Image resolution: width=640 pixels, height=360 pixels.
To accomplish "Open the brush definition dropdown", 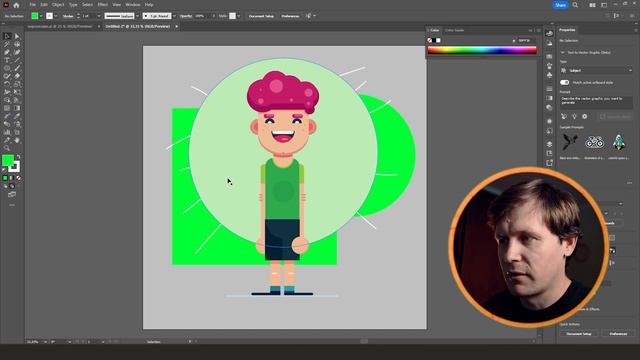I will (174, 16).
